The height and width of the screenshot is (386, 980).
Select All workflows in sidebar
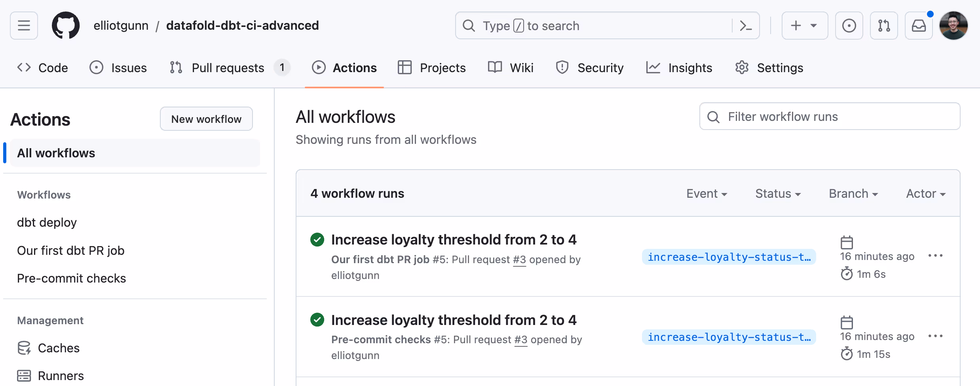click(x=135, y=153)
